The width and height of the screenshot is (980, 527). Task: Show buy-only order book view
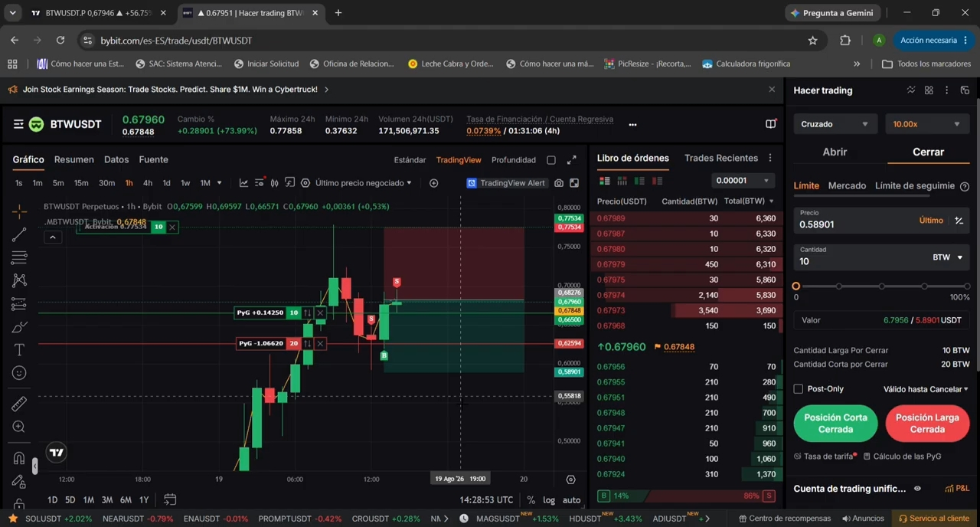pos(639,181)
